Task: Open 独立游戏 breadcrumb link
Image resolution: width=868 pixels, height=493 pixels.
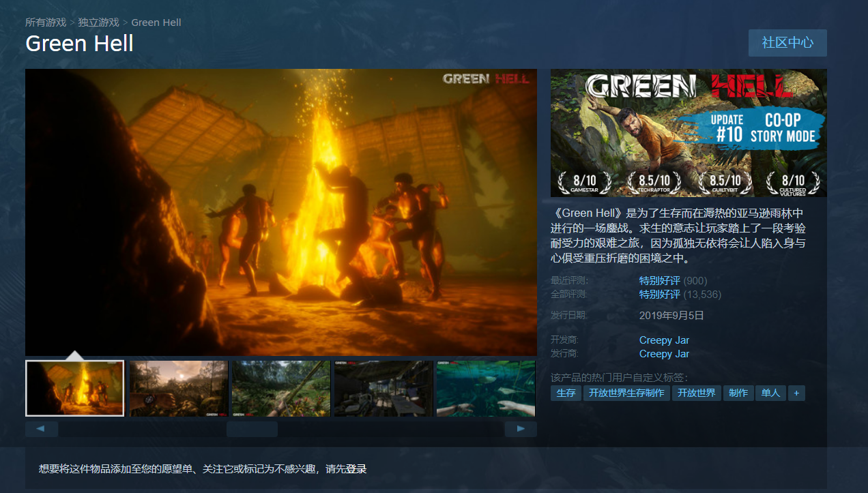Action: (98, 23)
